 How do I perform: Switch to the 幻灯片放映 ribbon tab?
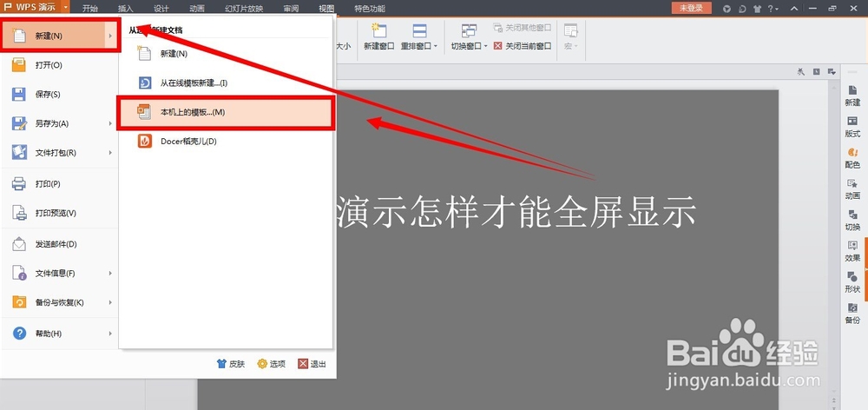coord(244,9)
